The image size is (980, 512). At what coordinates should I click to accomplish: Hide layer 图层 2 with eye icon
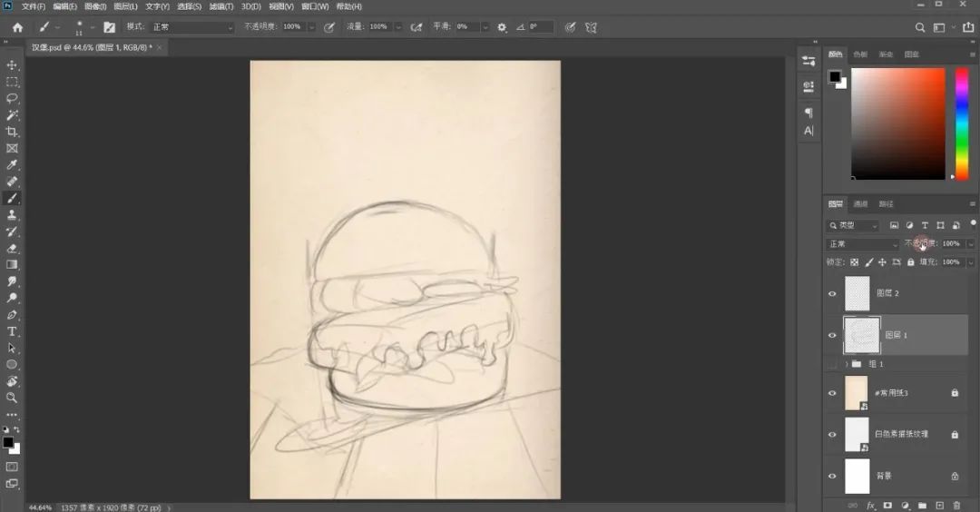coord(832,294)
